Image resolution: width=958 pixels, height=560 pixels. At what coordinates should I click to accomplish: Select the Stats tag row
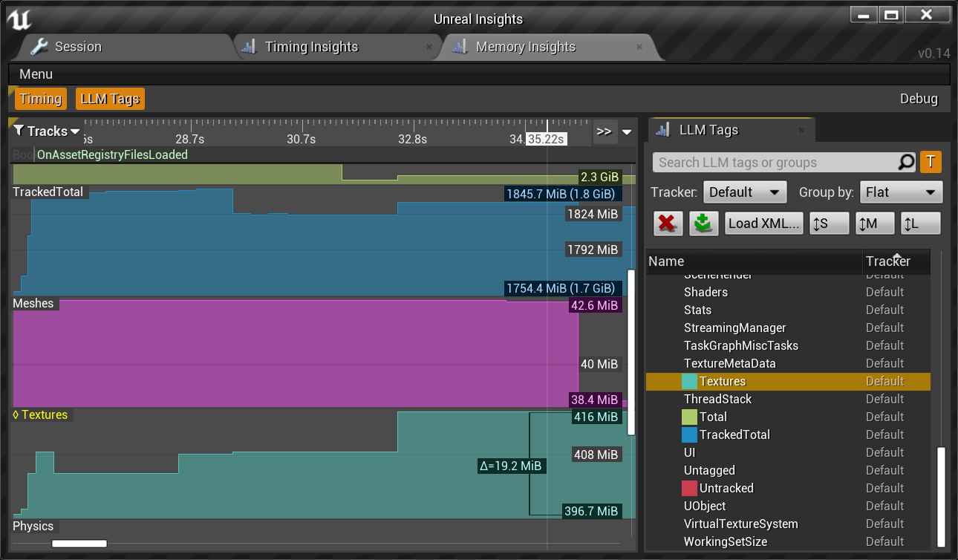788,310
